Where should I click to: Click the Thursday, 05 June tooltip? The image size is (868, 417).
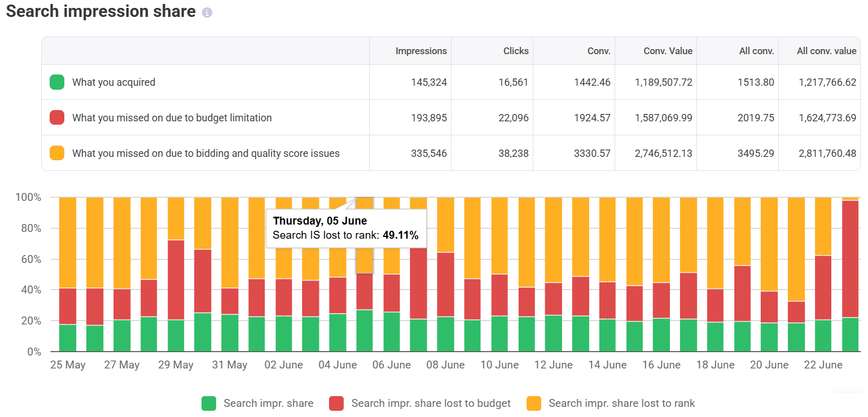coord(345,229)
